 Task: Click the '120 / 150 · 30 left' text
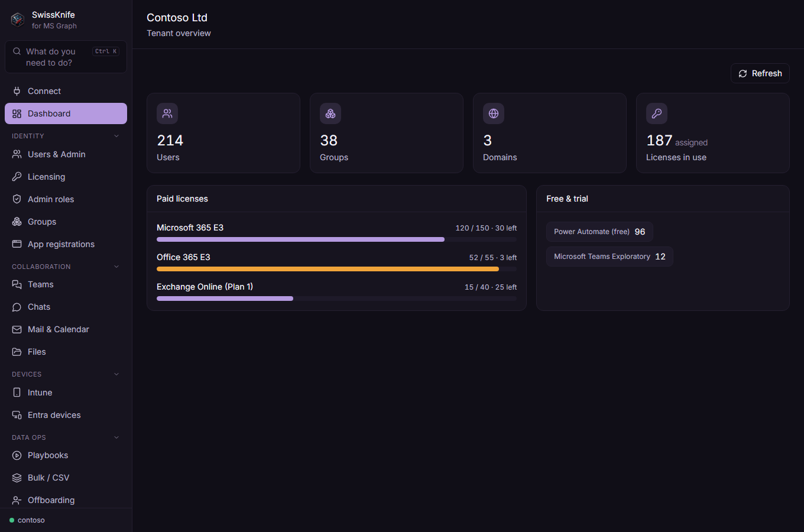486,228
